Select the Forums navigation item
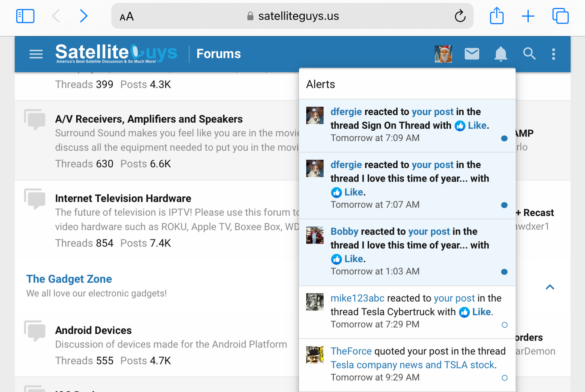 point(218,54)
